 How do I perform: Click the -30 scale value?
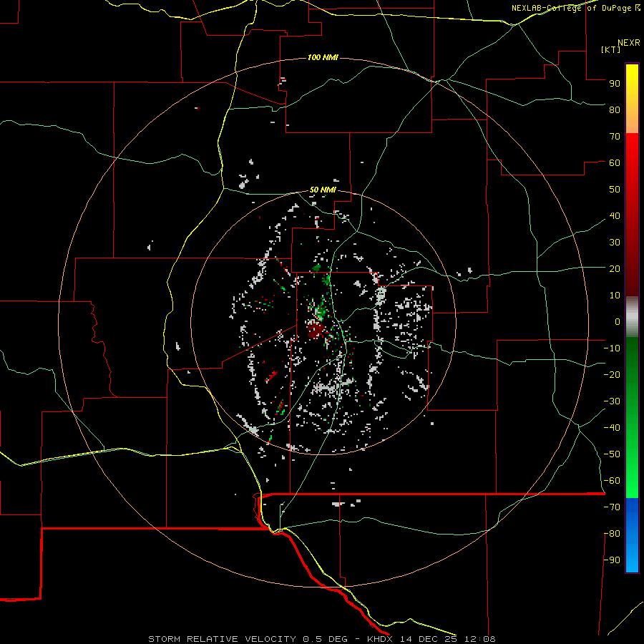tap(612, 401)
